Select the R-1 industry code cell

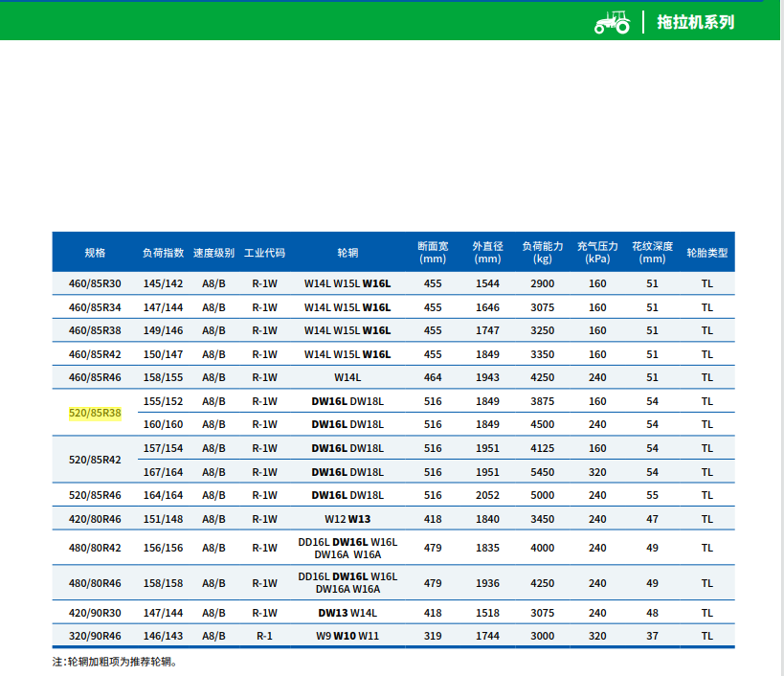(264, 636)
